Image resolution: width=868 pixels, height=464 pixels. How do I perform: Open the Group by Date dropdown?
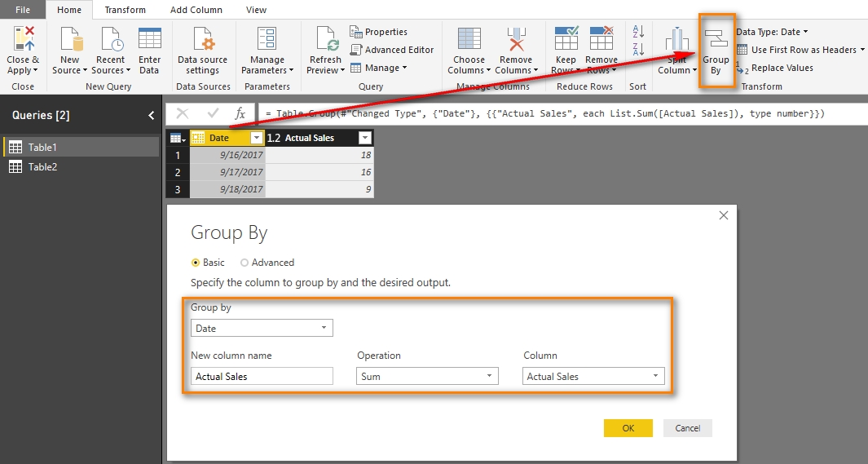click(x=262, y=328)
